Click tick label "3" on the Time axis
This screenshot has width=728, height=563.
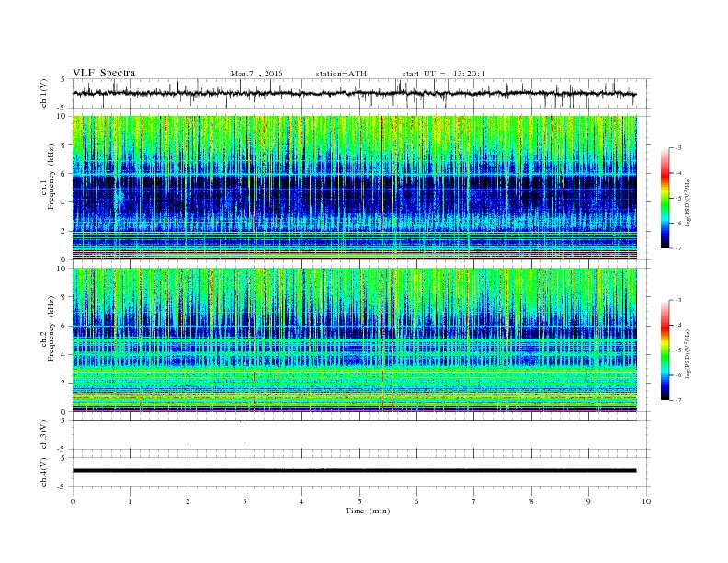pyautogui.click(x=245, y=501)
